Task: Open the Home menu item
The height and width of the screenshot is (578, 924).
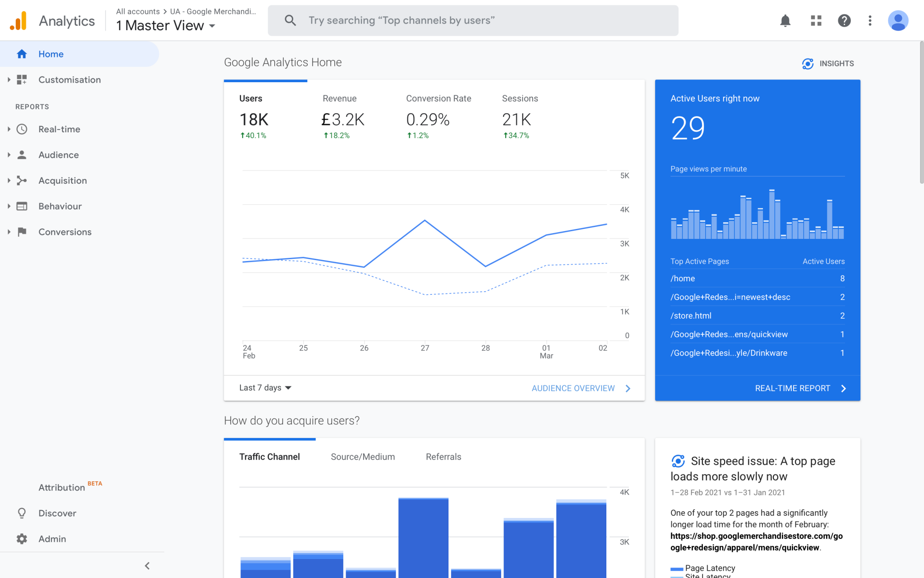Action: [x=79, y=54]
